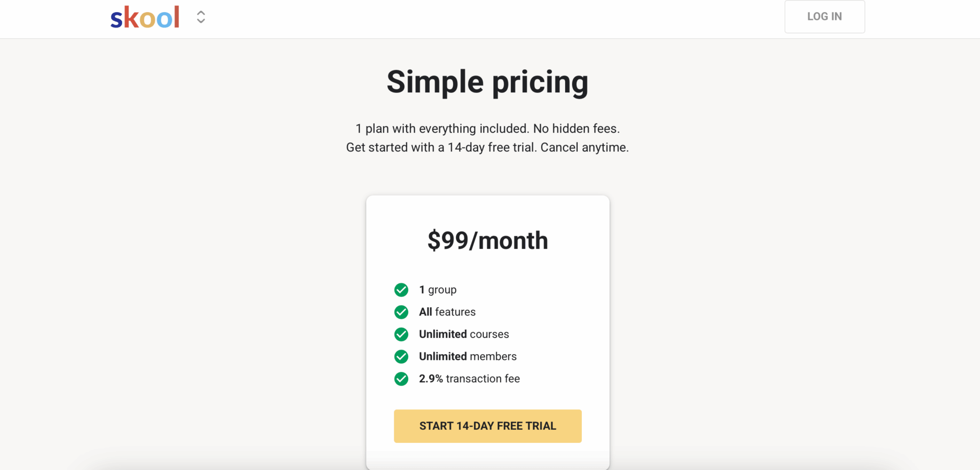Click the 'No hidden fees' subtitle line

(487, 129)
